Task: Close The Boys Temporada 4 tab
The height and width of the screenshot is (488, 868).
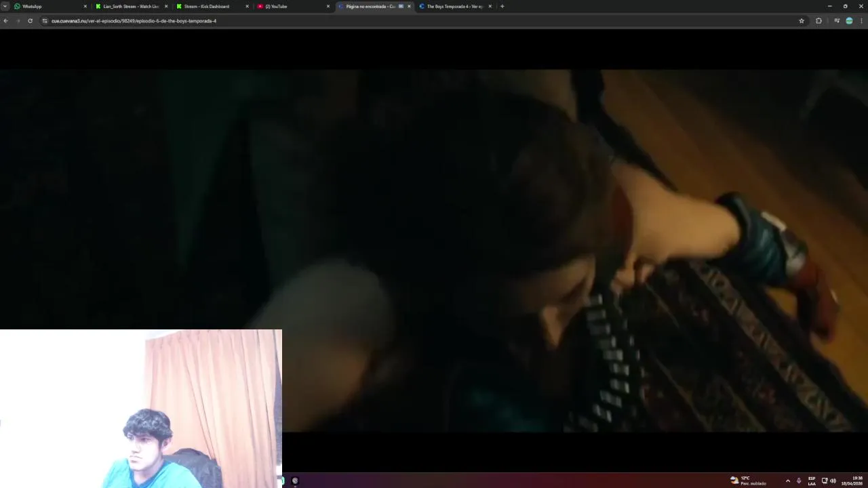Action: coord(490,6)
